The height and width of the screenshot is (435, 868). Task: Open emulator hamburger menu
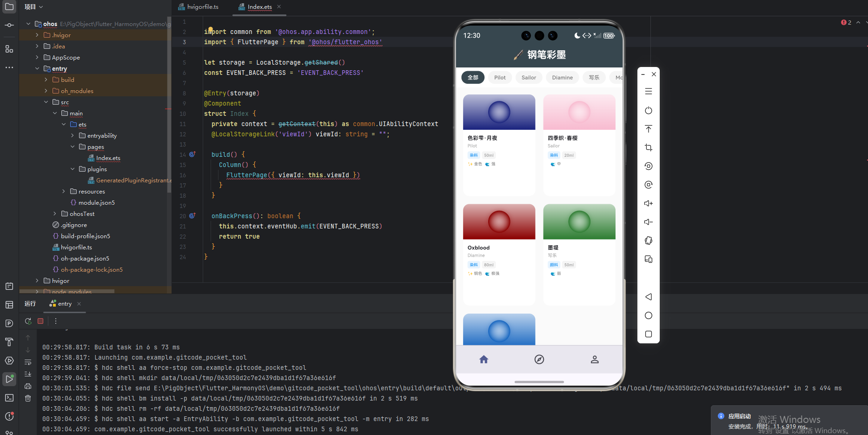point(649,92)
